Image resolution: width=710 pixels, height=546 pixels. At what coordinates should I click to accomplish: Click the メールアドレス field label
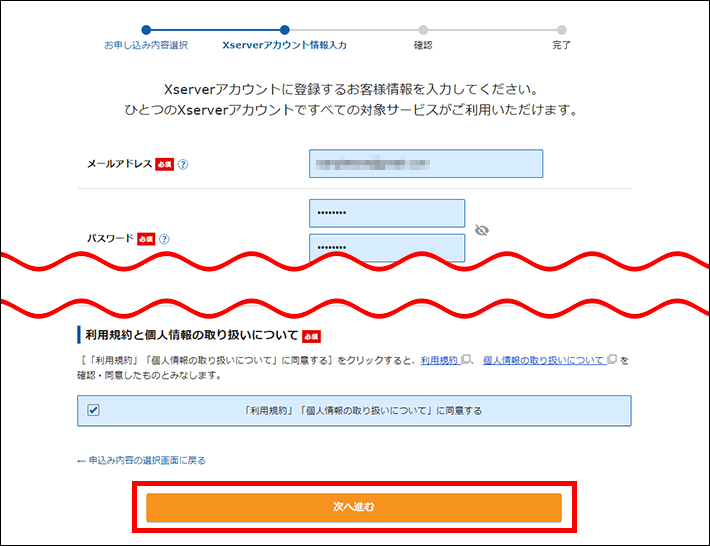(x=120, y=164)
